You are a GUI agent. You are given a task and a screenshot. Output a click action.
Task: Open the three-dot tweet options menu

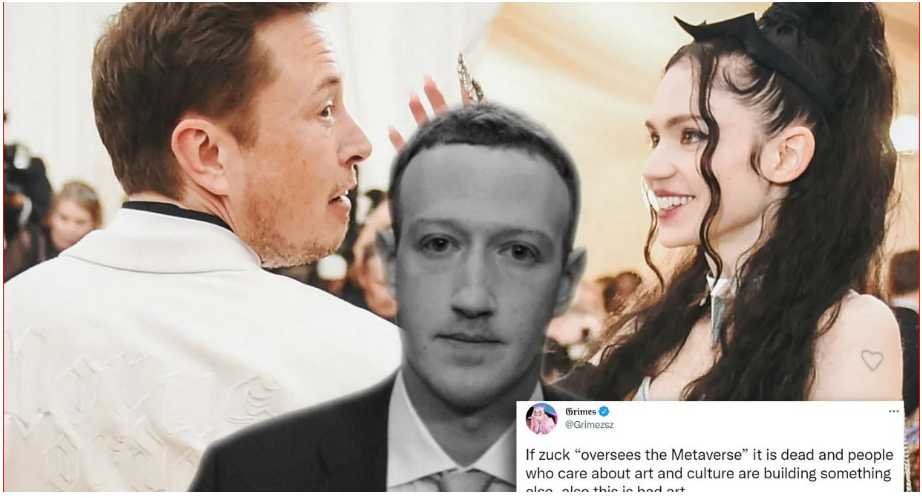(x=894, y=412)
